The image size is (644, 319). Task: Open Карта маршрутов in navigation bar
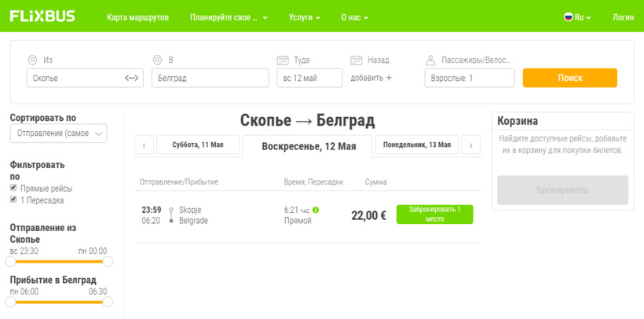coord(137,16)
